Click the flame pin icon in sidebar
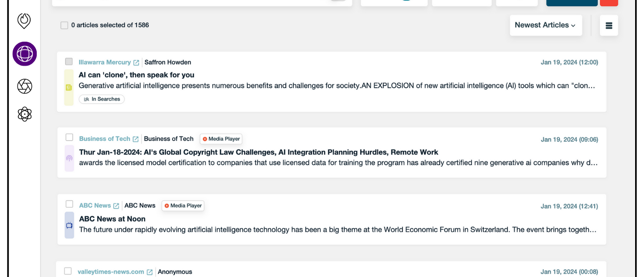The image size is (644, 277). coord(24,21)
